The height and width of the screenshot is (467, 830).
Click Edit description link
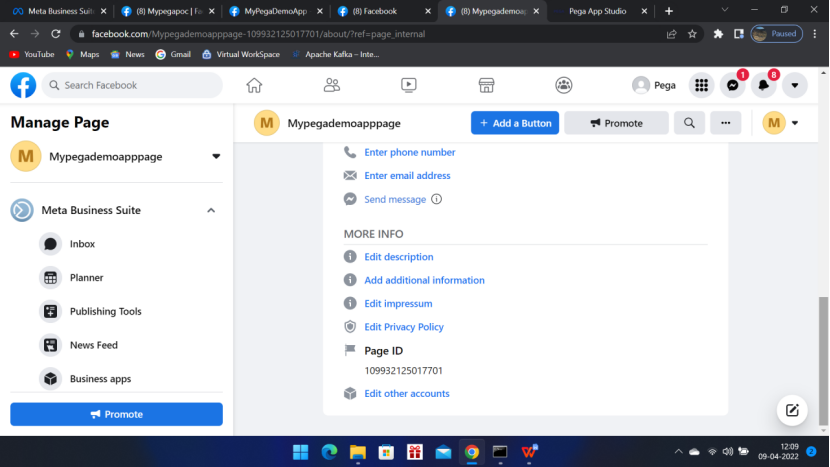pos(399,257)
